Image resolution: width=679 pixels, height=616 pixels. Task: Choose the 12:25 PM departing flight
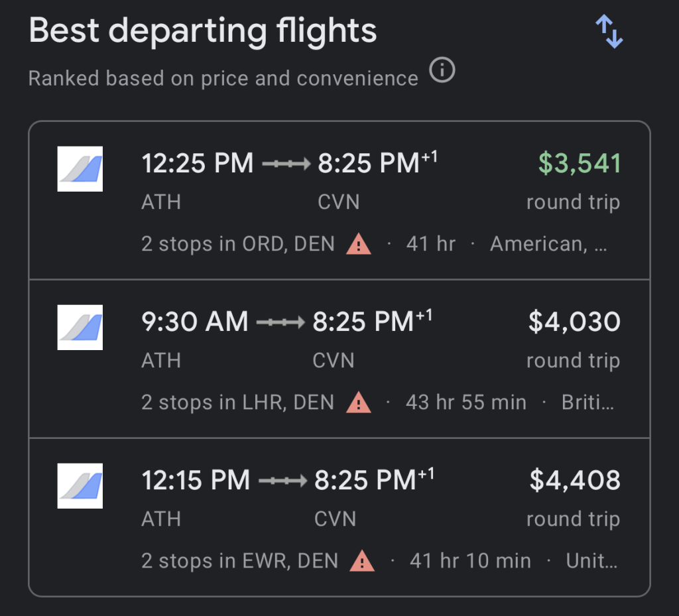point(198,164)
